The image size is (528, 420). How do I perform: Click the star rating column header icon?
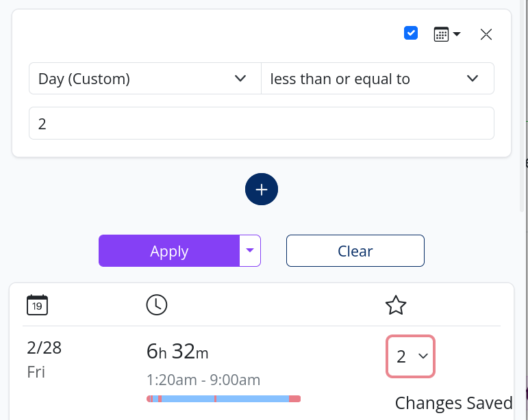point(396,305)
